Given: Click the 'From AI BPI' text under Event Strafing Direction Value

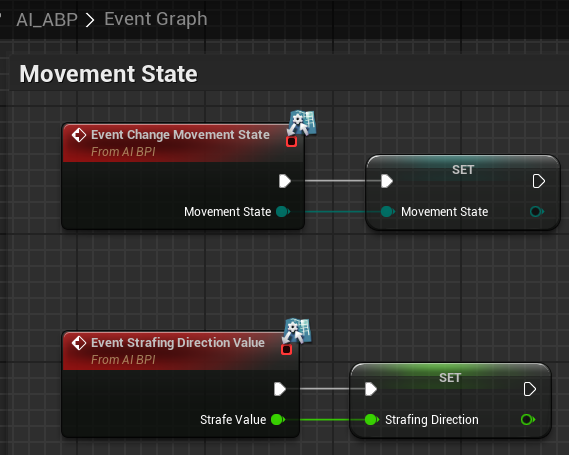Looking at the screenshot, I should pyautogui.click(x=123, y=360).
